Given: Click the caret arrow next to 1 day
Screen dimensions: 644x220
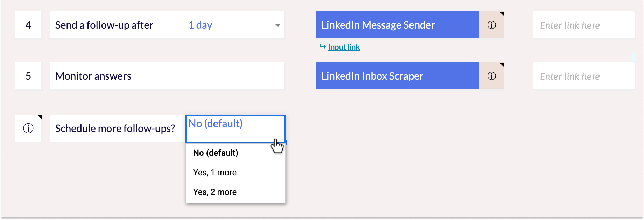Looking at the screenshot, I should 277,25.
